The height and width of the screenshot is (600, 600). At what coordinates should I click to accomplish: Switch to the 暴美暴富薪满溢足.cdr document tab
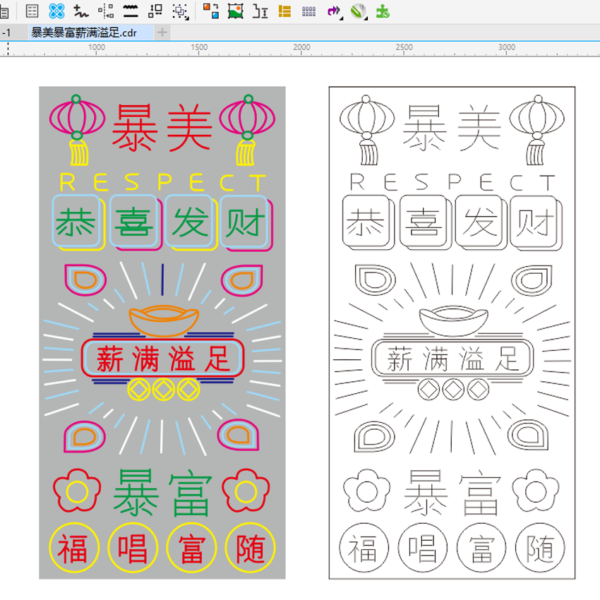pyautogui.click(x=84, y=33)
